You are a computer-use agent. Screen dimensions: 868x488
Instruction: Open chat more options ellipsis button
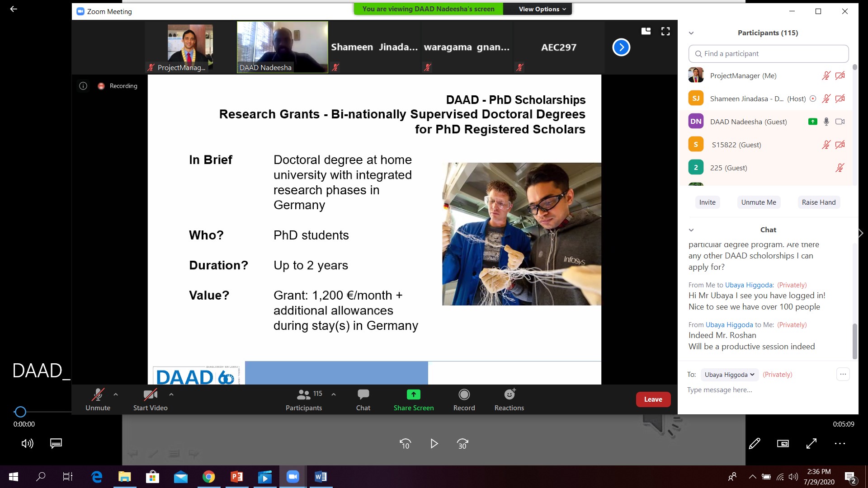pyautogui.click(x=843, y=374)
